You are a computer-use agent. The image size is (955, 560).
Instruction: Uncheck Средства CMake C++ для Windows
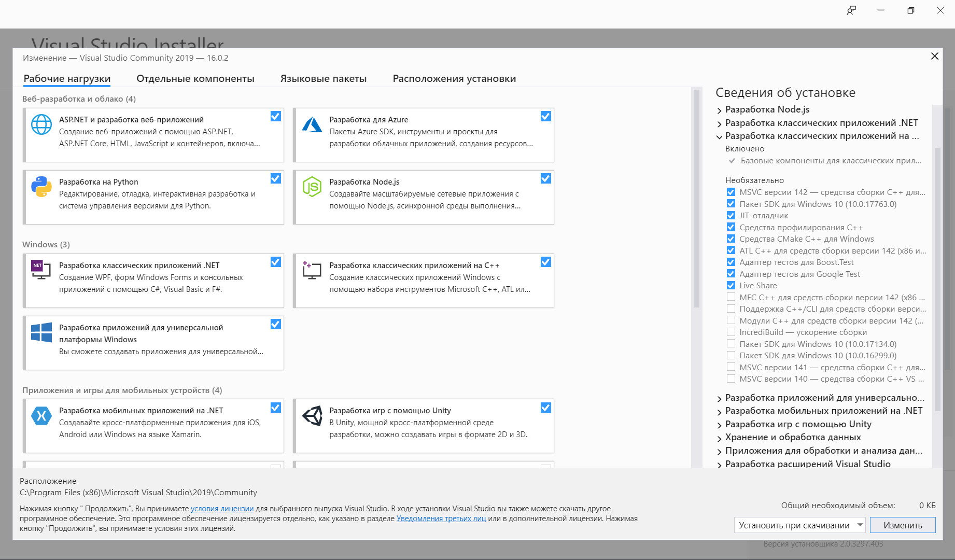(x=731, y=239)
